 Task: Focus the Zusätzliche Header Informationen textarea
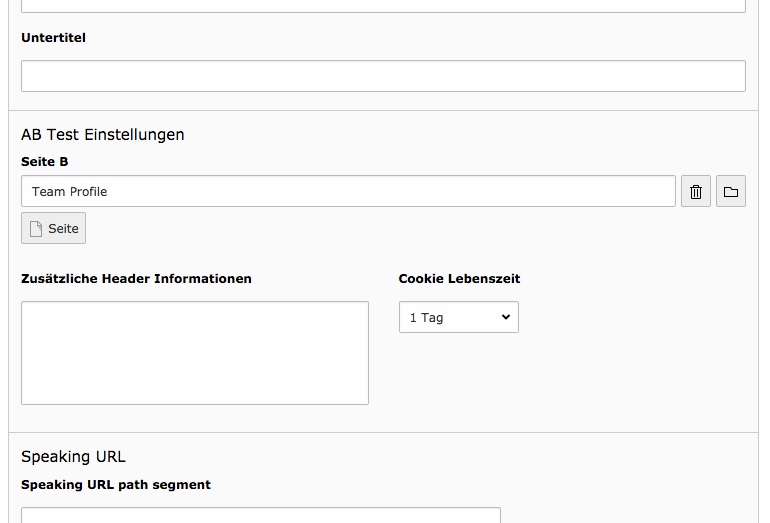(195, 353)
